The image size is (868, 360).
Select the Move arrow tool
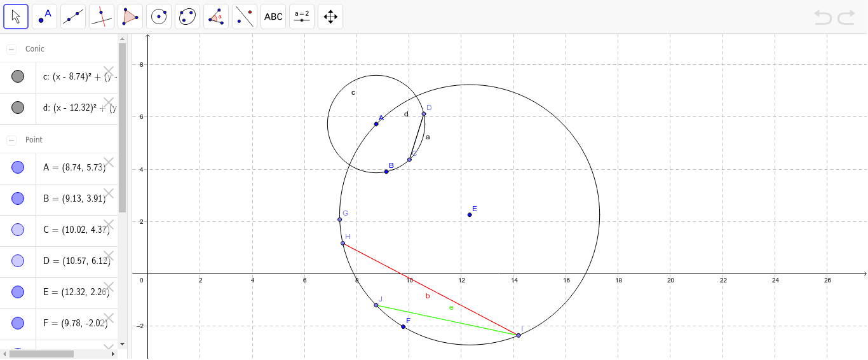point(16,17)
